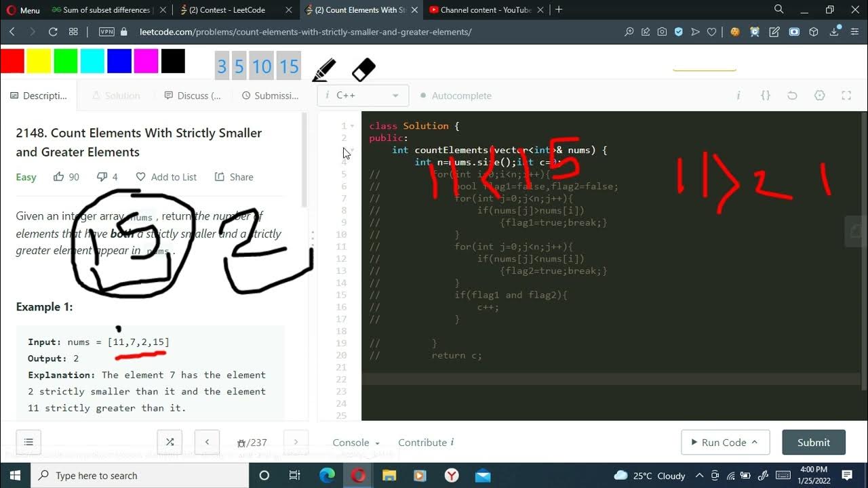Viewport: 868px width, 488px height.
Task: Choose the cyan drawing color
Action: click(92, 61)
